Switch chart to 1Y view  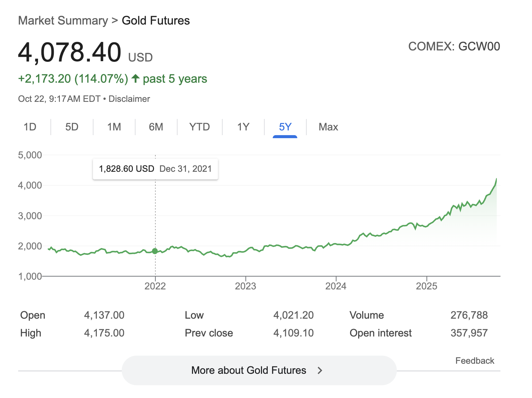click(x=243, y=127)
